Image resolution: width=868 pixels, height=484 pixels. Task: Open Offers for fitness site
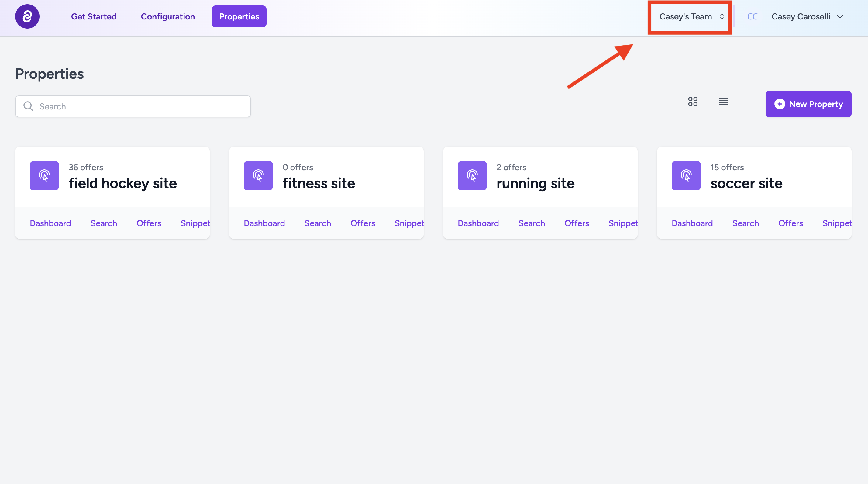[363, 223]
